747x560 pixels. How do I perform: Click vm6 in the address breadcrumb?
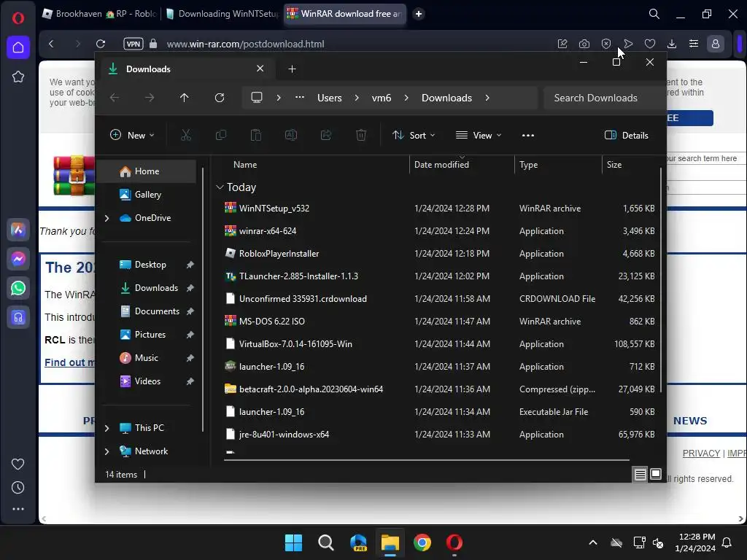point(382,98)
